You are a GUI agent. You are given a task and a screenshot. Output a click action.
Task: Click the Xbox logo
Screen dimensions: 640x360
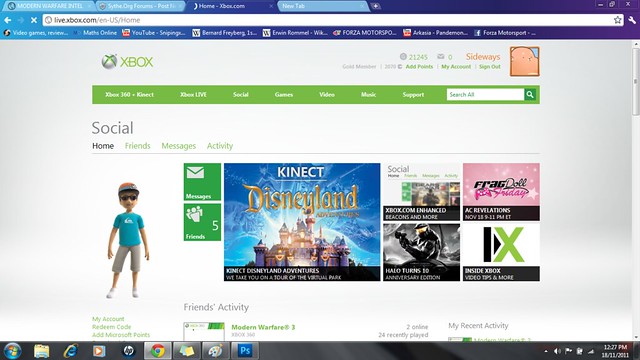(x=127, y=62)
